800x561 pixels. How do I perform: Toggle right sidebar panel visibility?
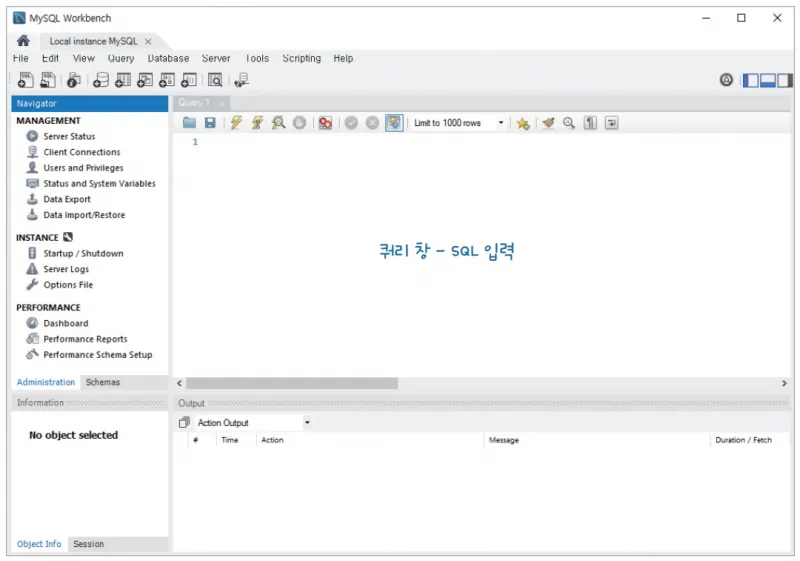(785, 80)
